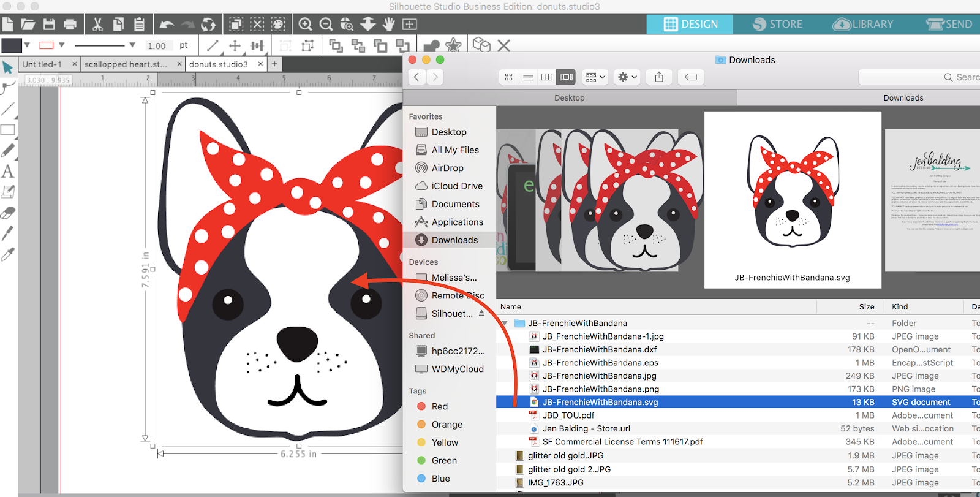The height and width of the screenshot is (497, 980).
Task: Zoom out with the magnifier minus icon
Action: [x=326, y=25]
